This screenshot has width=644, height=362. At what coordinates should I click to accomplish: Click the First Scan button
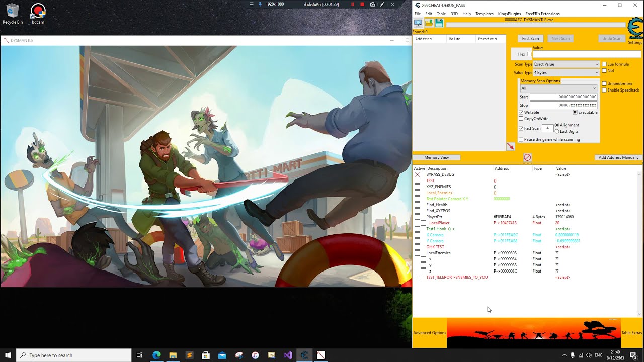530,39
